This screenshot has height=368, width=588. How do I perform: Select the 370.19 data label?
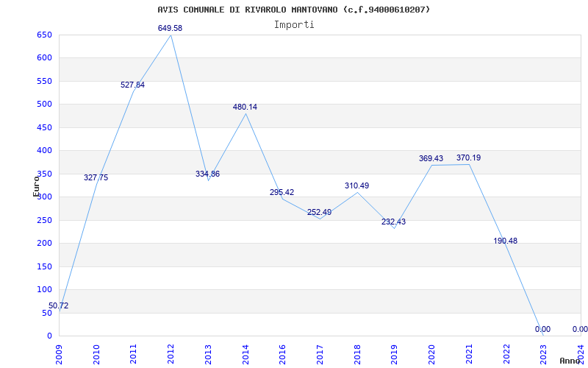(468, 158)
